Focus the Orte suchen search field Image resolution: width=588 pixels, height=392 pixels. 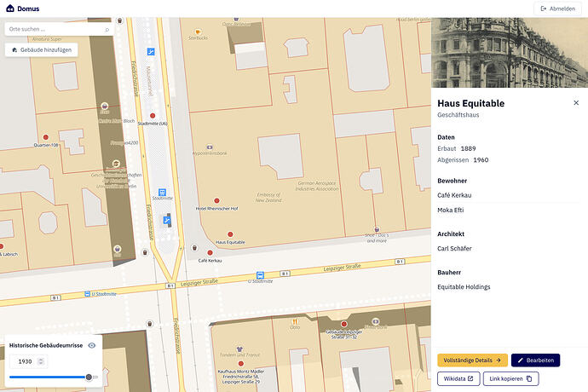60,29
